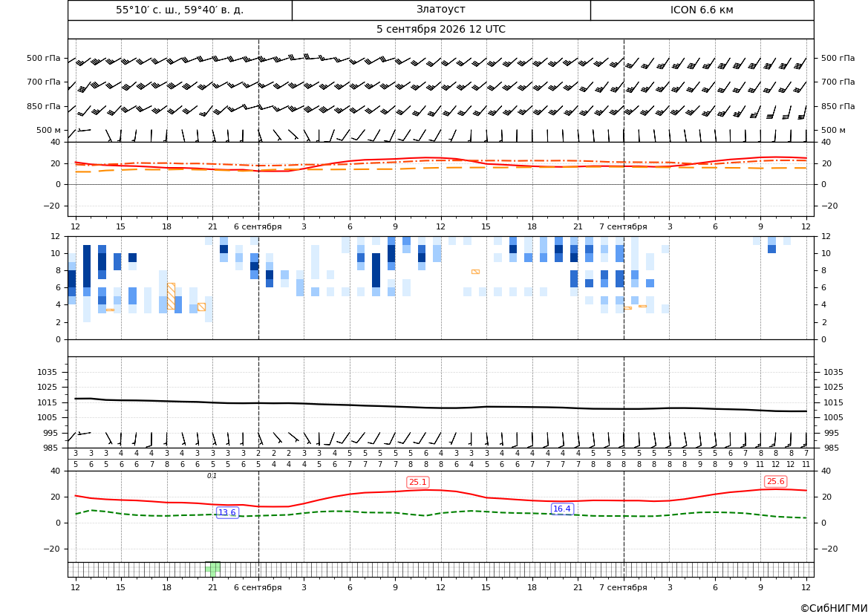The height and width of the screenshot is (614, 868).
Task: Open the ©СибНИГМИ copyright credit
Action: (834, 608)
